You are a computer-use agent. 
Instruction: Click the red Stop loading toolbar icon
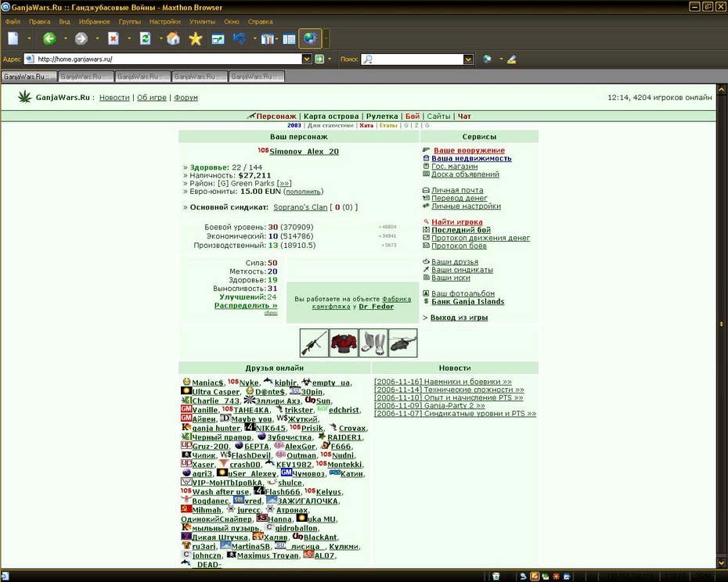coord(114,38)
